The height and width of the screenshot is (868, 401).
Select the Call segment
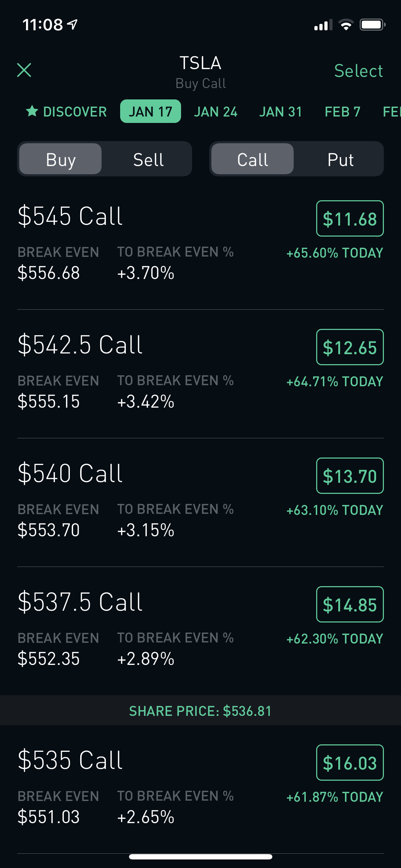tap(252, 159)
